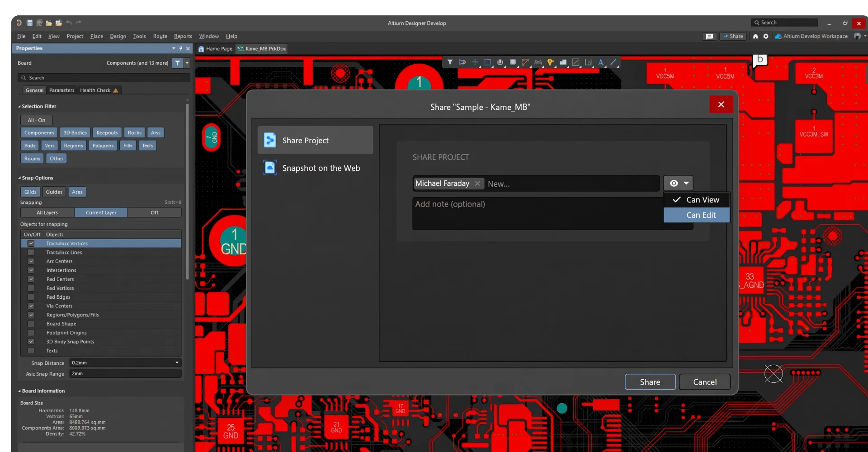The height and width of the screenshot is (452, 868).
Task: Click the selection filter funnel in PCB toolbar
Action: 450,62
